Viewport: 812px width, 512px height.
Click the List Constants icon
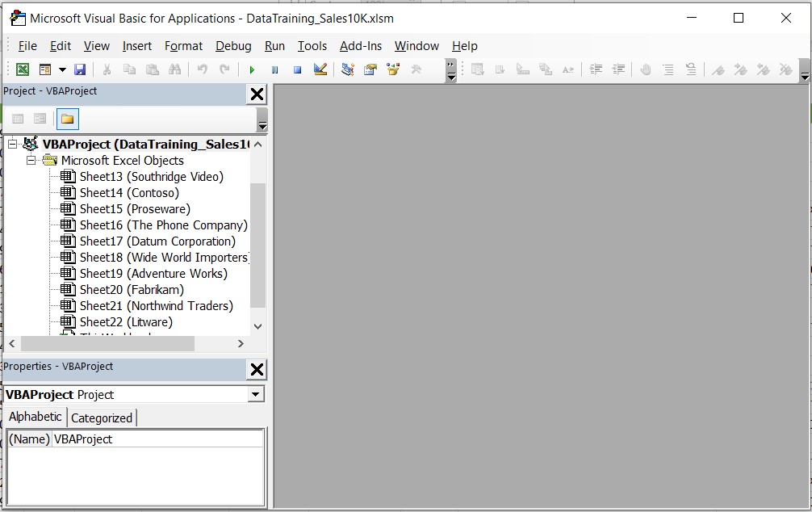(x=500, y=69)
